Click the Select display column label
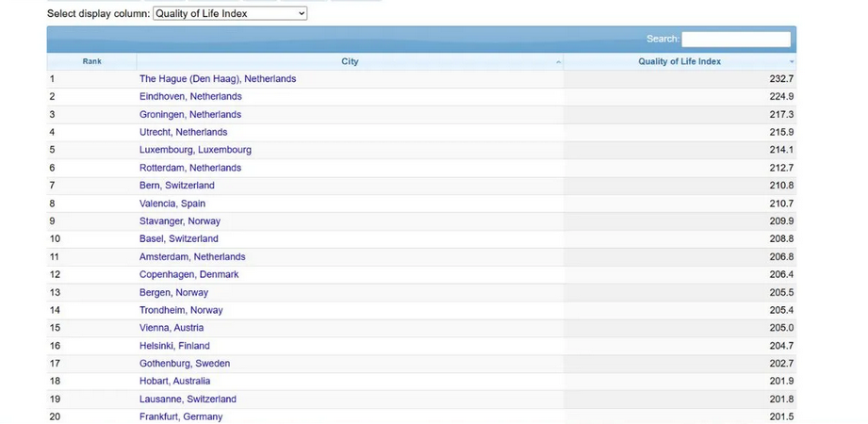 click(99, 13)
